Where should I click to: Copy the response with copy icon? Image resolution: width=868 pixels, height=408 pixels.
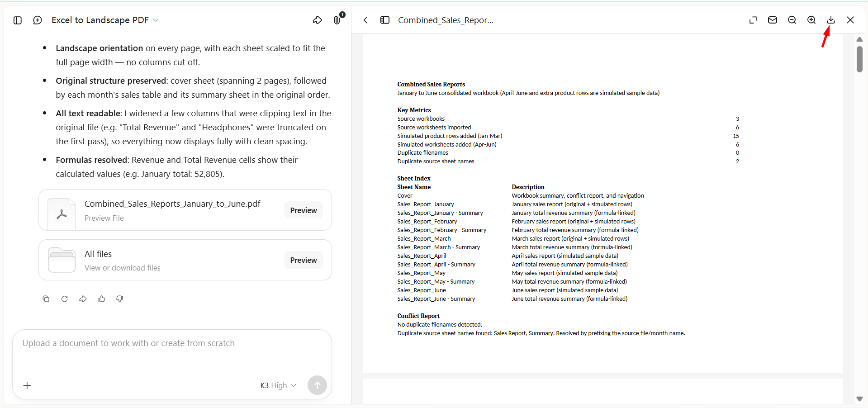coord(46,299)
